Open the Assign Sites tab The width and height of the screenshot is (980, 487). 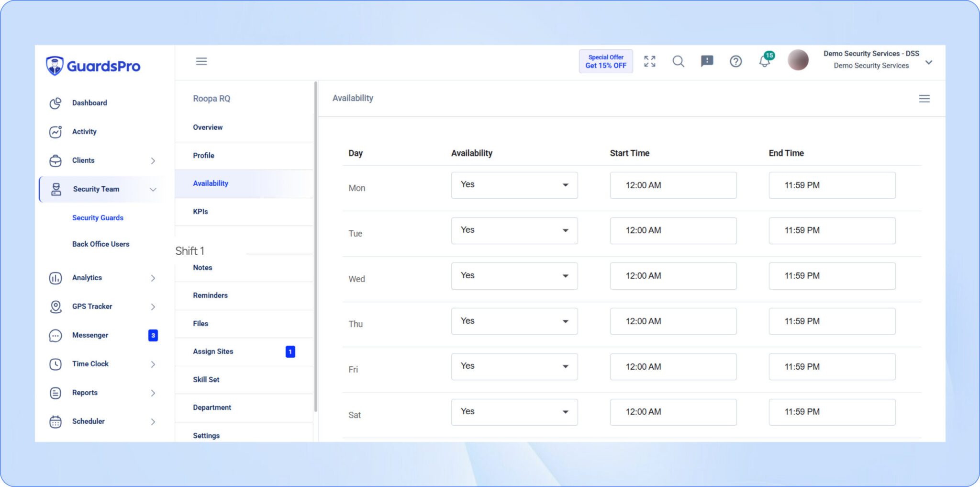[x=244, y=351]
